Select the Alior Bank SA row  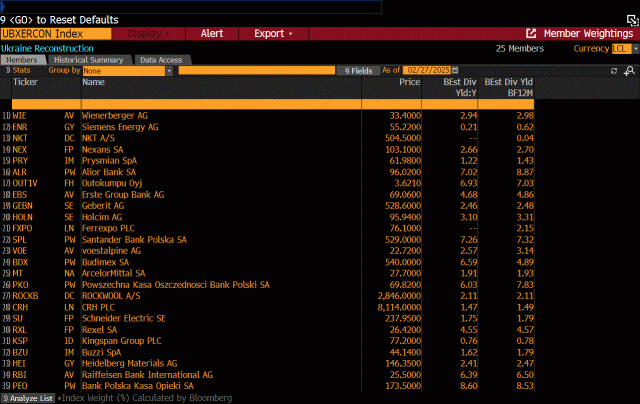pyautogui.click(x=267, y=172)
